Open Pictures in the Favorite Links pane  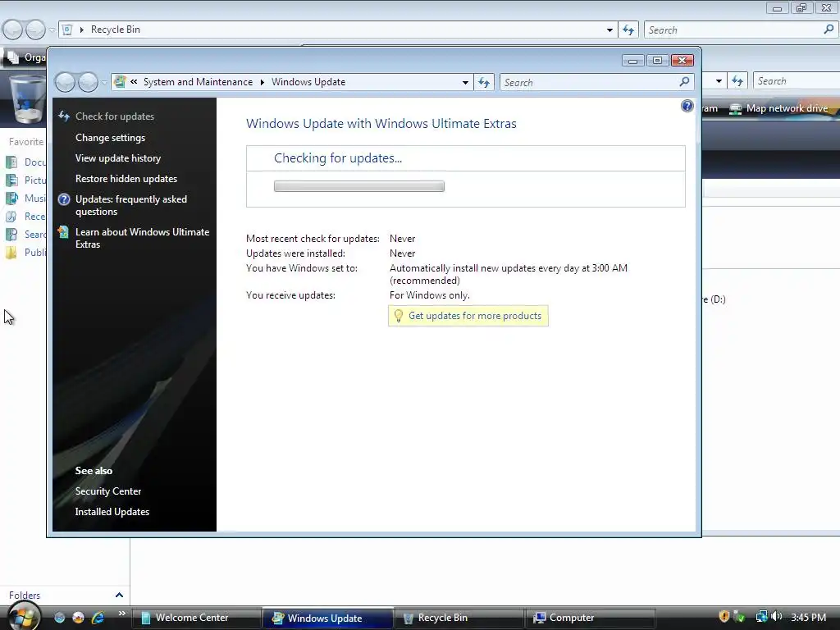point(26,180)
